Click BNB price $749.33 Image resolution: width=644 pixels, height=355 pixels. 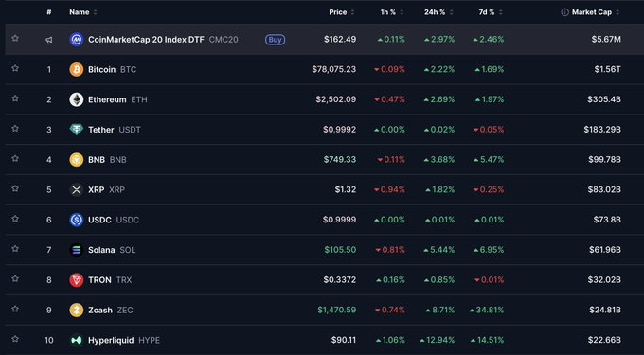(340, 160)
